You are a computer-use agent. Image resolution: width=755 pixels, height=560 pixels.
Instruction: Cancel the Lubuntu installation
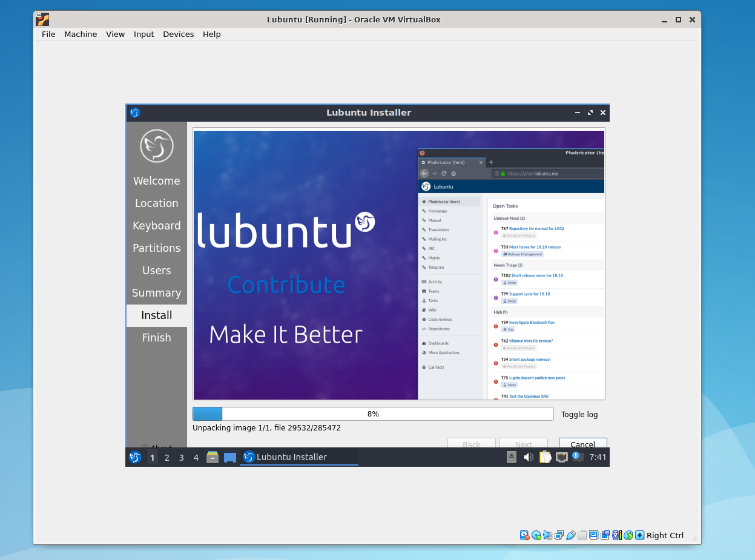pos(582,443)
